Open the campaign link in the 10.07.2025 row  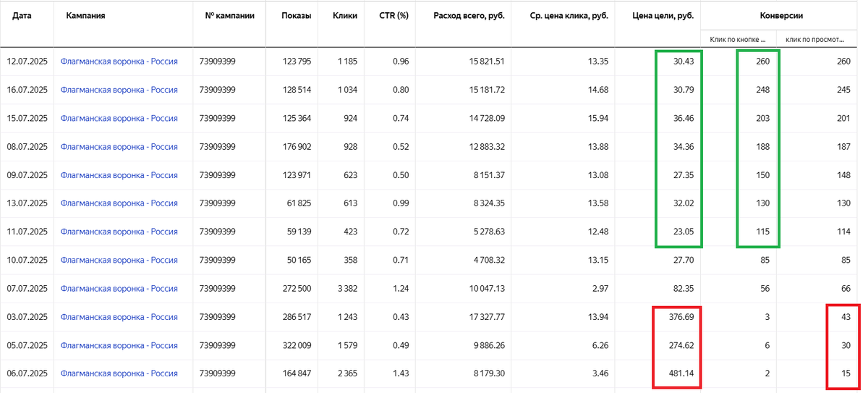click(119, 260)
